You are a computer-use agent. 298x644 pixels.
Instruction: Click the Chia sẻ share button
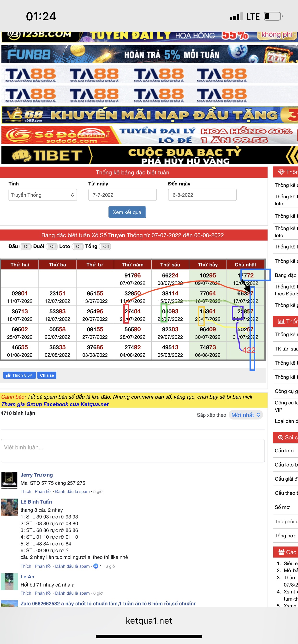click(x=47, y=375)
